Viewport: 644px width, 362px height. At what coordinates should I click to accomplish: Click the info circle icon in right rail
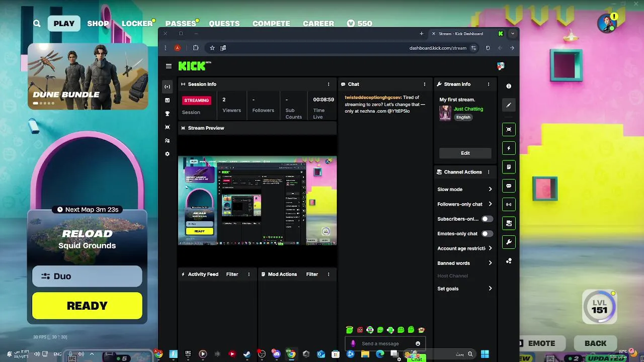point(509,86)
